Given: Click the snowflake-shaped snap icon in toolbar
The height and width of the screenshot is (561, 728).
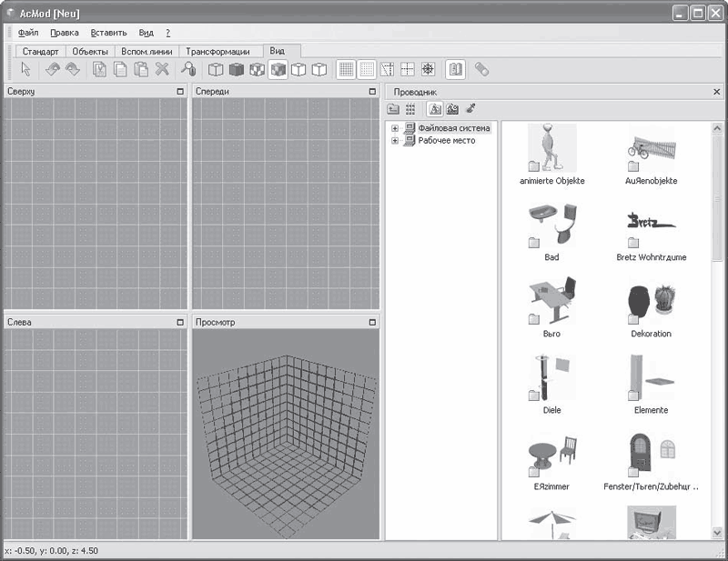Looking at the screenshot, I should (427, 69).
